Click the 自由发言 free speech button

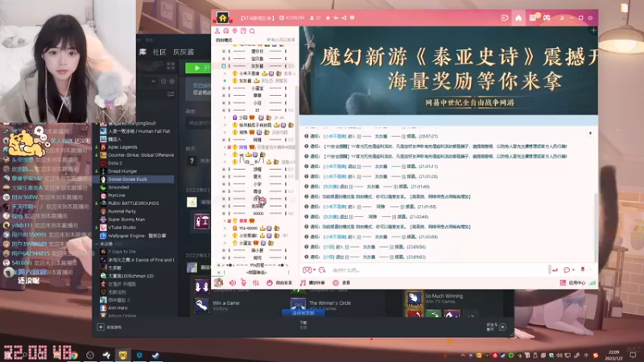279,283
